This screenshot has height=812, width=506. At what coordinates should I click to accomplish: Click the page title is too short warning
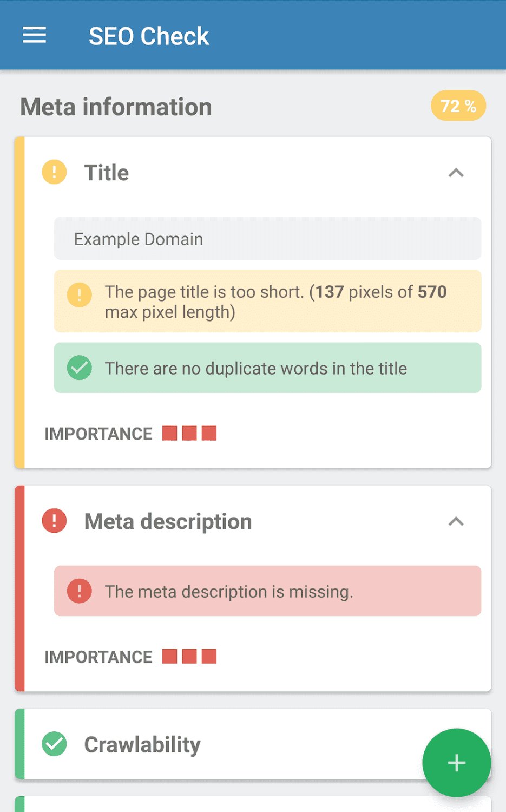(276, 302)
